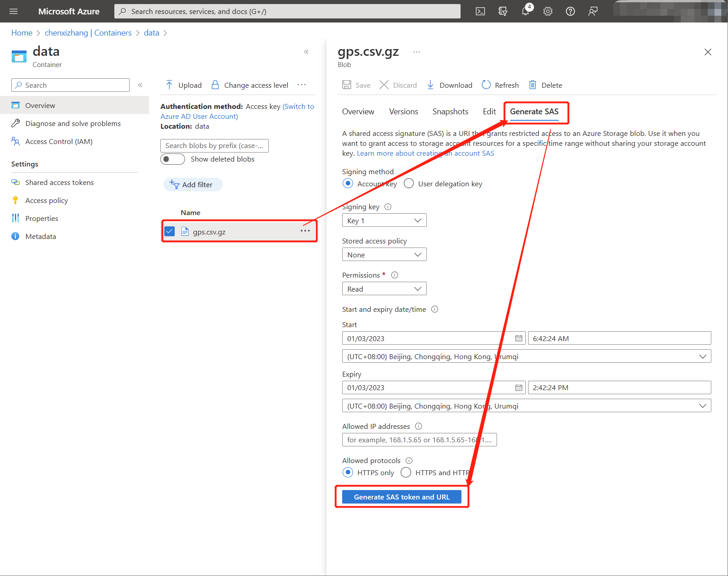The height and width of the screenshot is (576, 728).
Task: Open the Start date calendar picker
Action: (x=519, y=338)
